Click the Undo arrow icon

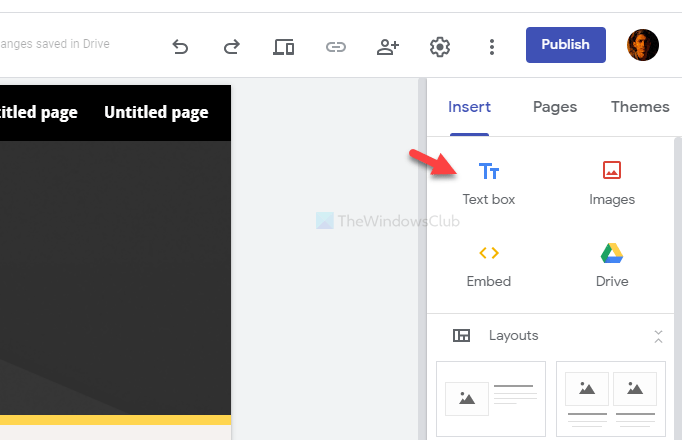pyautogui.click(x=180, y=46)
